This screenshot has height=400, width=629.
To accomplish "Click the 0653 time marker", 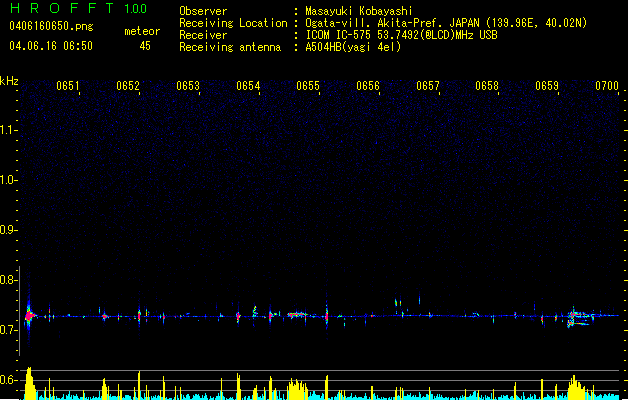I will (x=188, y=86).
